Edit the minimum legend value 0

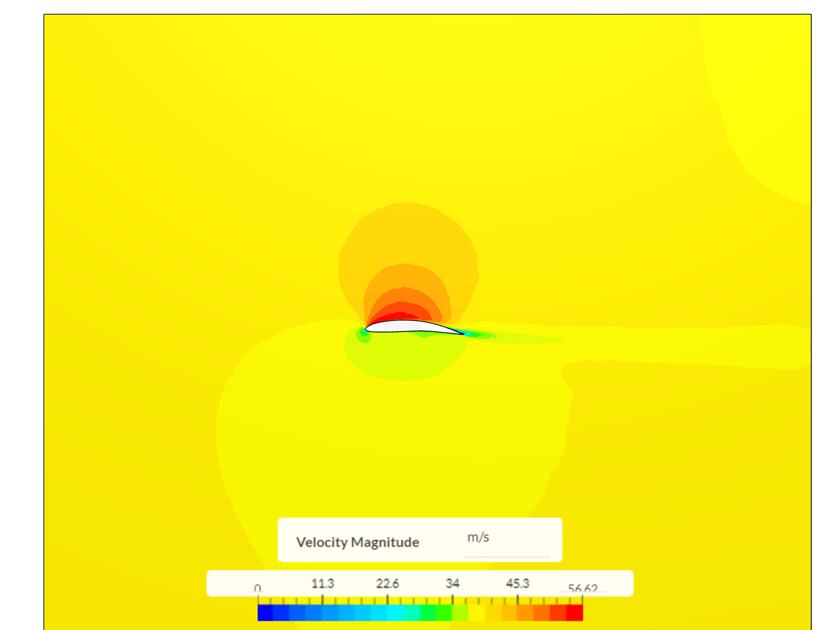(x=258, y=589)
